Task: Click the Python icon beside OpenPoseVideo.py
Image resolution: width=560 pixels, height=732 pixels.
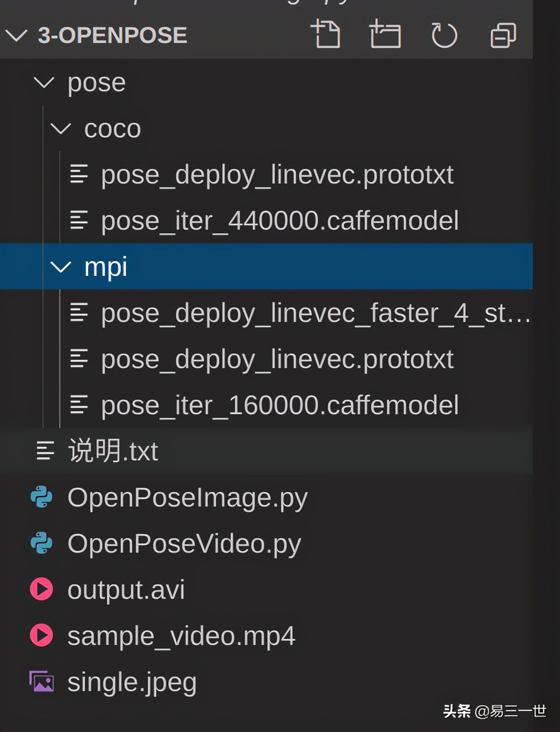Action: tap(41, 543)
